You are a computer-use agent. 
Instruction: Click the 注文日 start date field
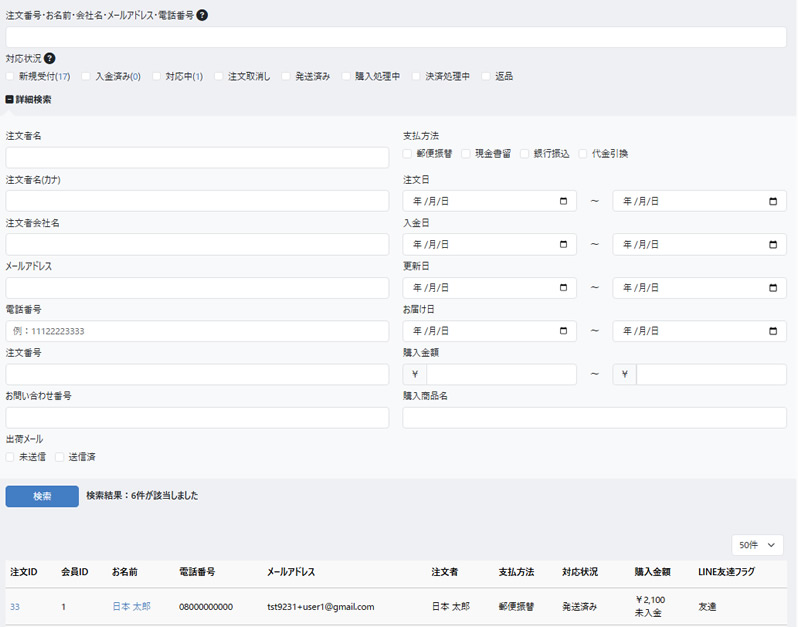pyautogui.click(x=490, y=201)
